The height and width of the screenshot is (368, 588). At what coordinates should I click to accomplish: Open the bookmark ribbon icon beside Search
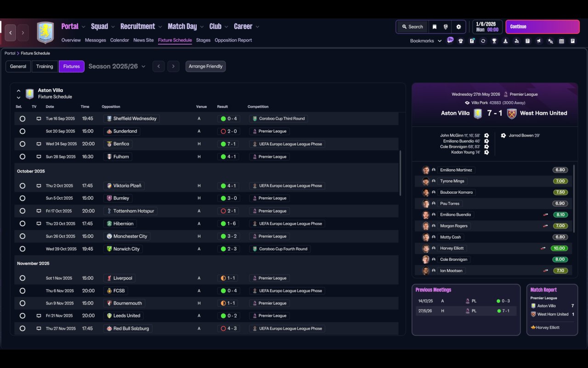pyautogui.click(x=434, y=27)
